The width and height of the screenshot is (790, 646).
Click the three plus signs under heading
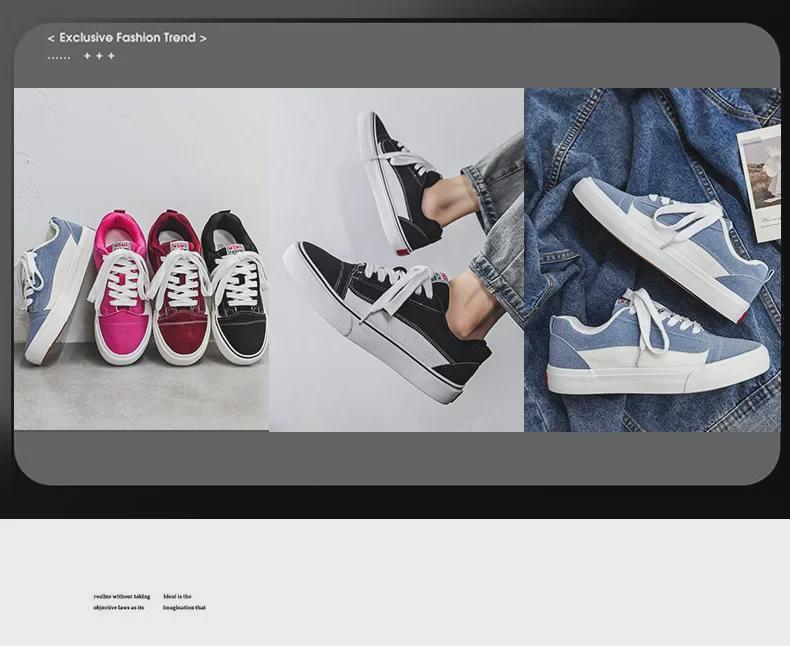[99, 56]
